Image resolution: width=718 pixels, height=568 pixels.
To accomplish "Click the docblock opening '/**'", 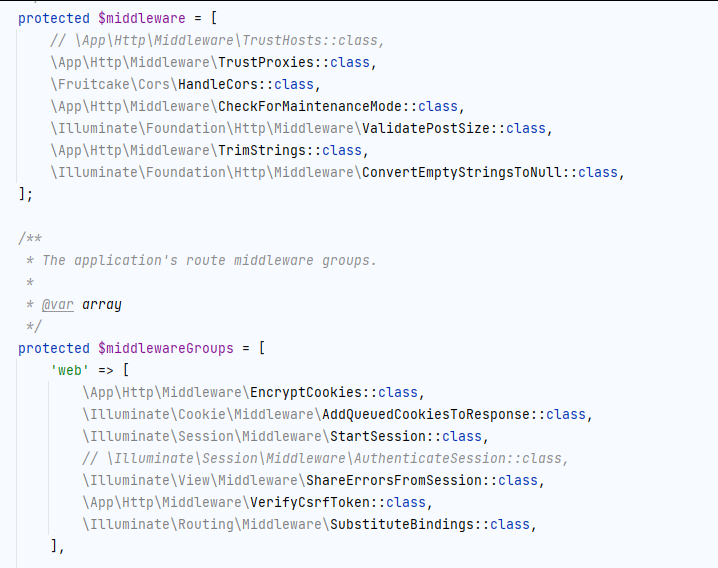I will 30,238.
